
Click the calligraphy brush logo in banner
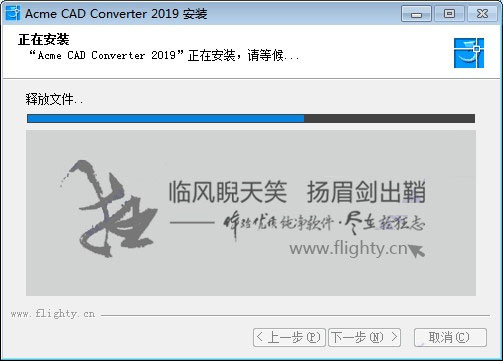click(108, 209)
